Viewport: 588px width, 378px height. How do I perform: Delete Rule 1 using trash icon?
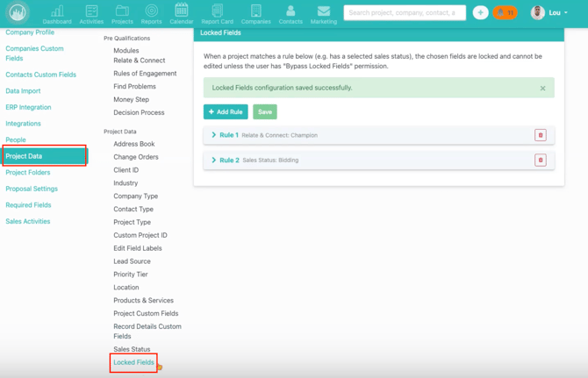click(x=540, y=135)
